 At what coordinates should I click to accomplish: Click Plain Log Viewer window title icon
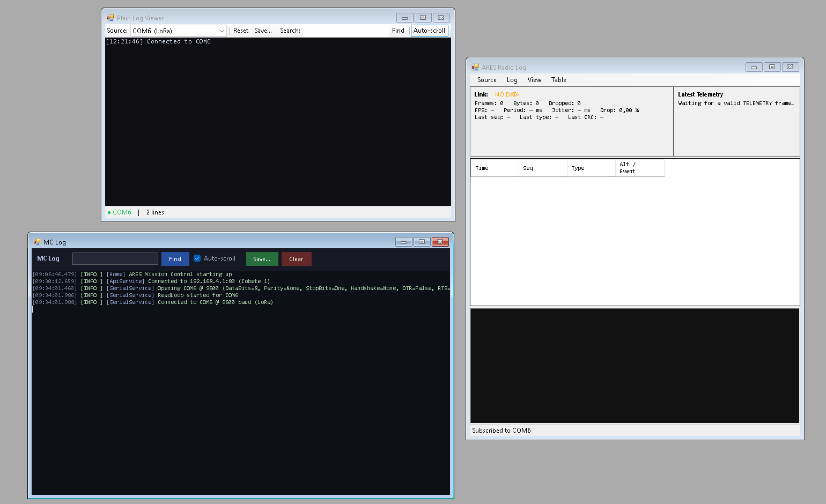point(110,18)
